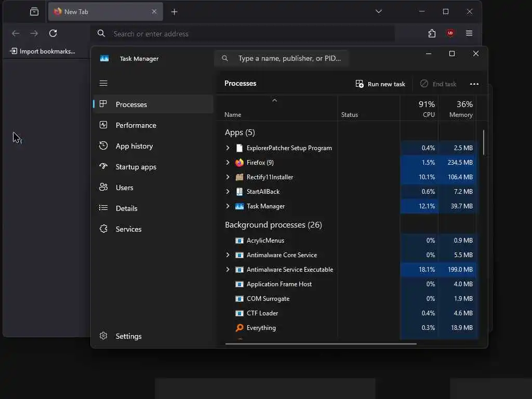Image resolution: width=532 pixels, height=399 pixels.
Task: Expand StartAllBack process group
Action: click(x=228, y=192)
